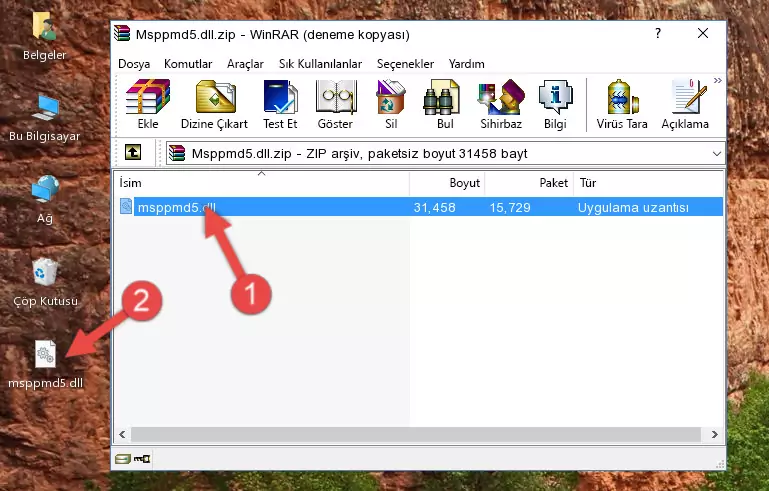Click the horizontal scrollbar track
Screen dimensions: 769x491
point(416,434)
